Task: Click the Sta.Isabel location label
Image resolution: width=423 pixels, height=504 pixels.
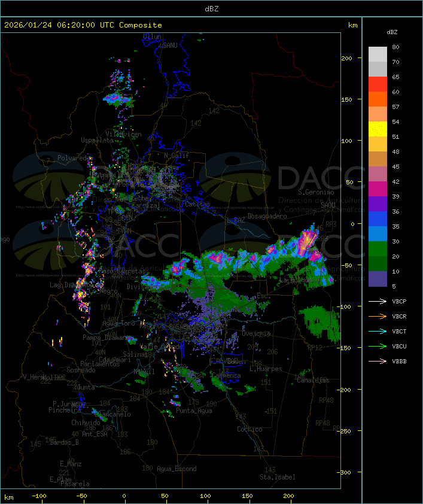Action: 277,477
